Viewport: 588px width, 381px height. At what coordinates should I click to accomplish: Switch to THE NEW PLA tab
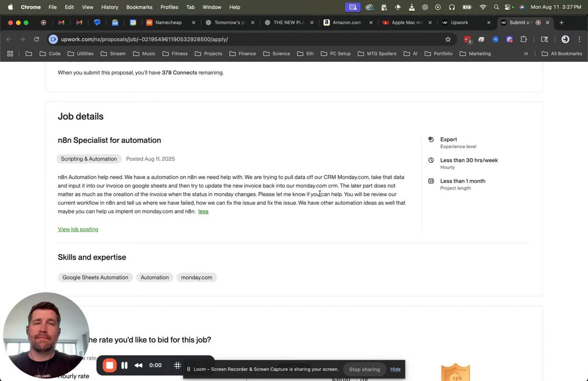coord(288,22)
